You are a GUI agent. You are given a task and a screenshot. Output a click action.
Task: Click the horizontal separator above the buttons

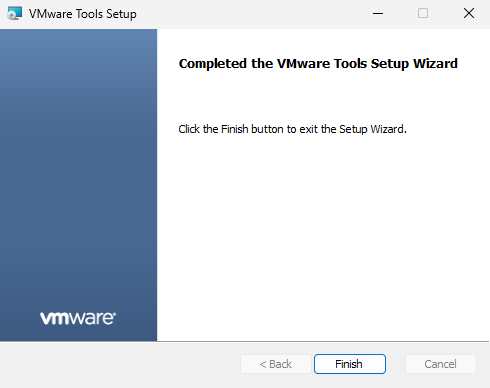245,341
